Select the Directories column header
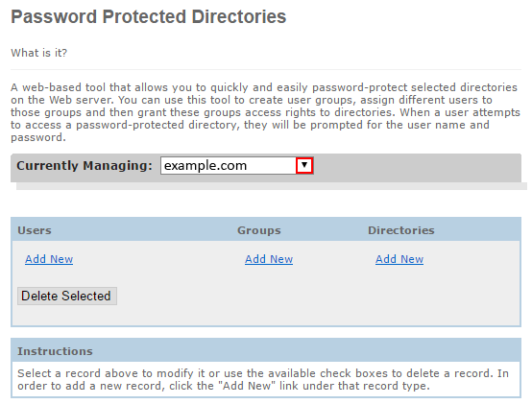Image resolution: width=532 pixels, height=404 pixels. 401,230
